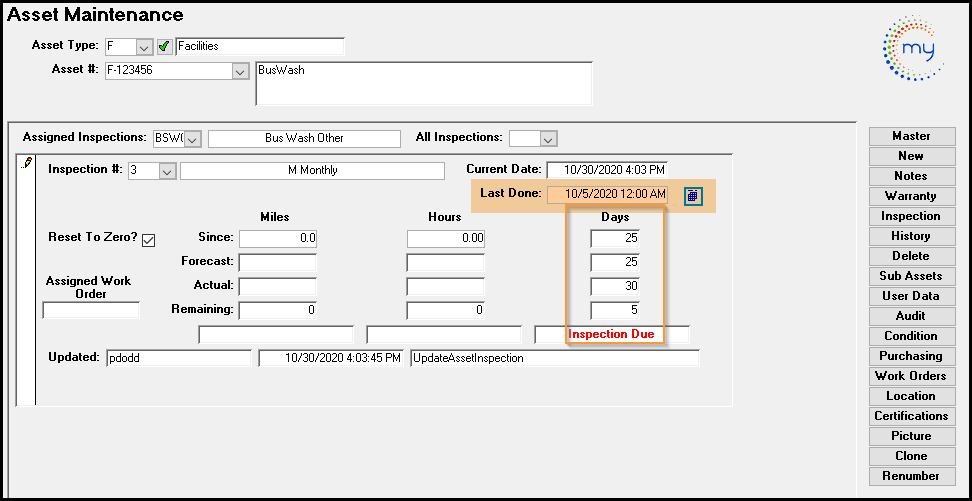Click the Renumber button
972x501 pixels.
coord(911,476)
